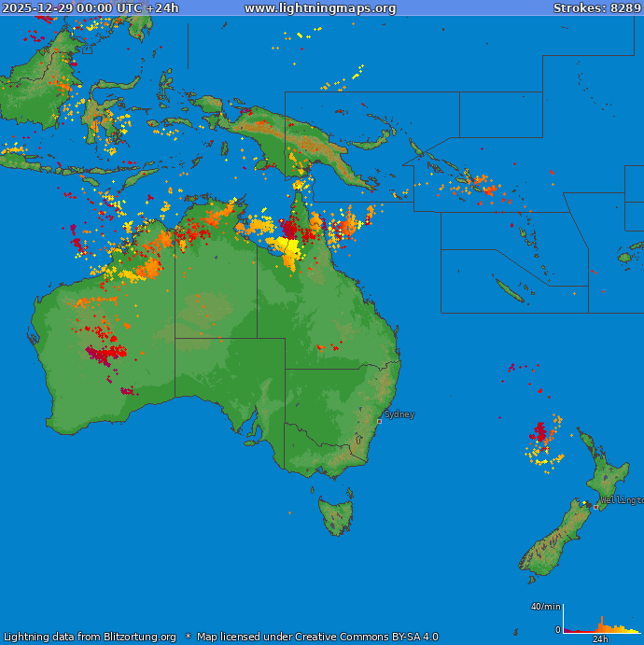
Task: Click the Sydney text label
Action: [399, 414]
